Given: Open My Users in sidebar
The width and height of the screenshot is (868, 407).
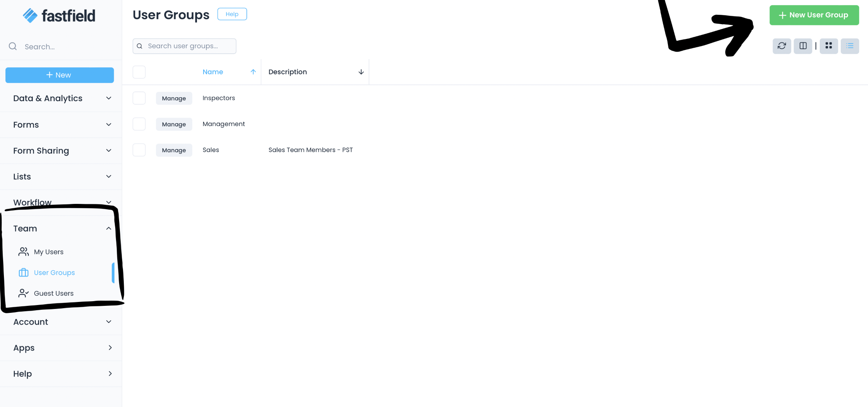Looking at the screenshot, I should [49, 252].
